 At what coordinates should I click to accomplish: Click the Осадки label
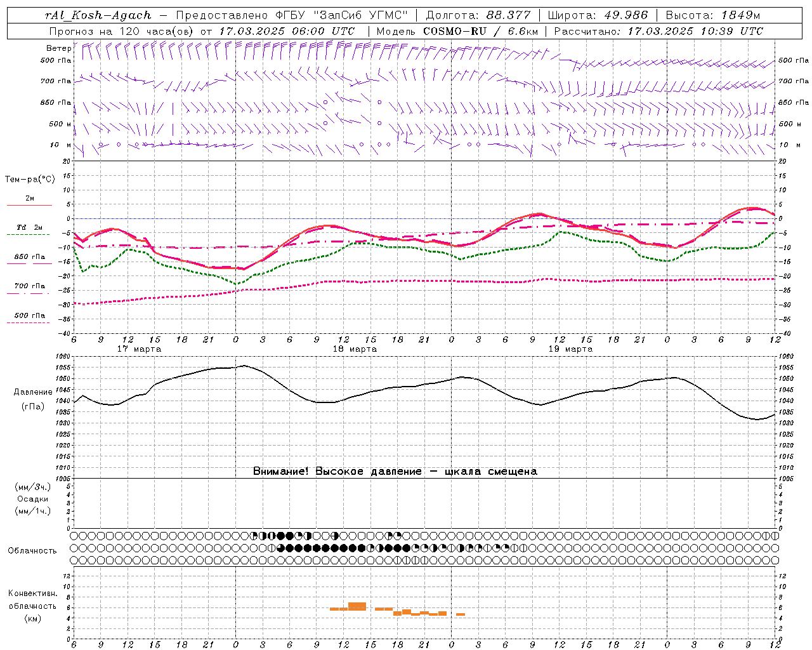pos(33,499)
